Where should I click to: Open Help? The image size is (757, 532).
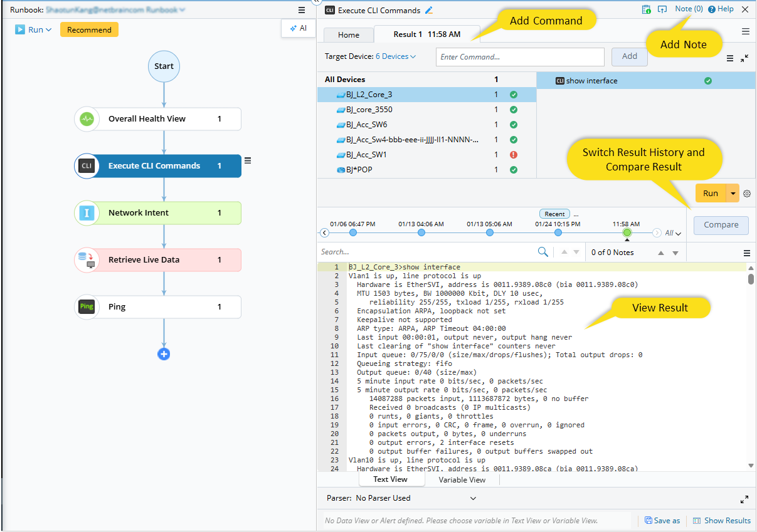721,9
